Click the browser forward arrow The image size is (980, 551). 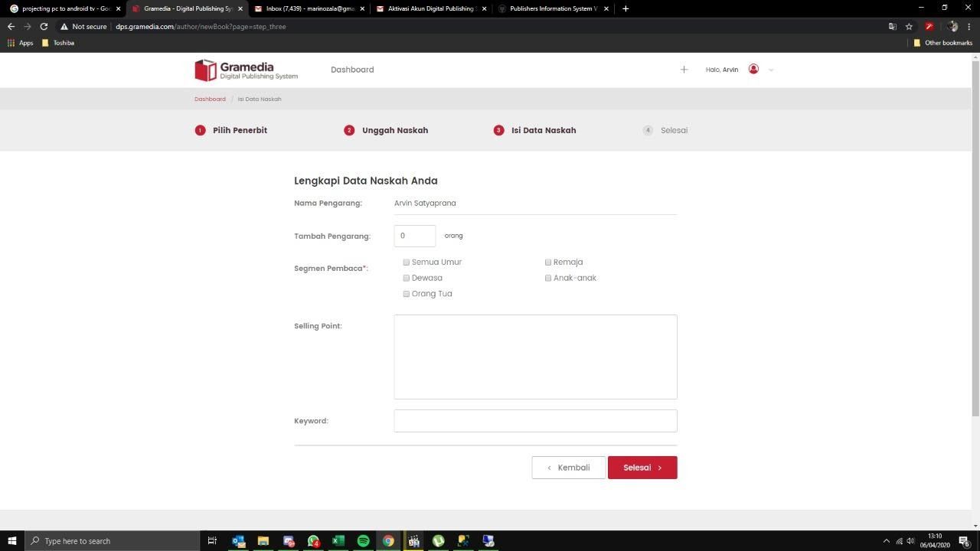tap(28, 26)
